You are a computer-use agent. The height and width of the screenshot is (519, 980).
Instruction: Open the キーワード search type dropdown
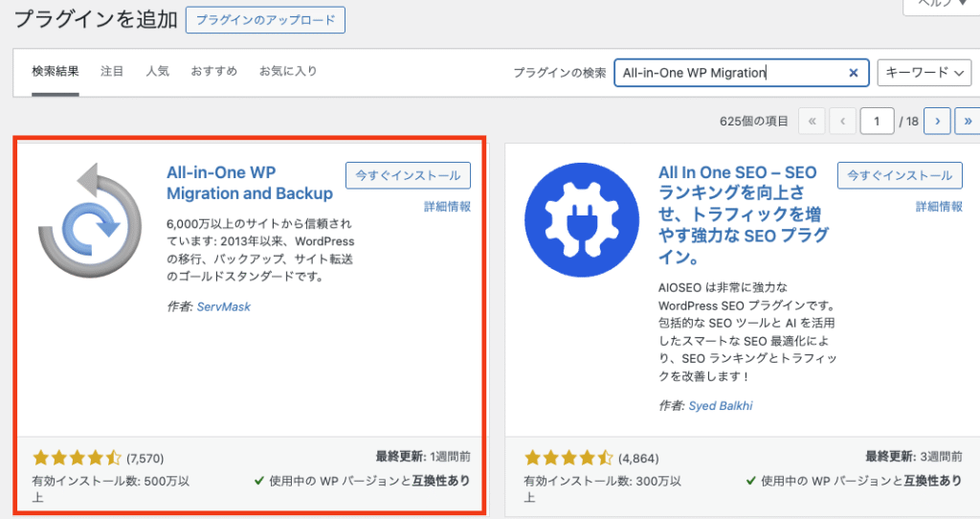click(x=924, y=73)
